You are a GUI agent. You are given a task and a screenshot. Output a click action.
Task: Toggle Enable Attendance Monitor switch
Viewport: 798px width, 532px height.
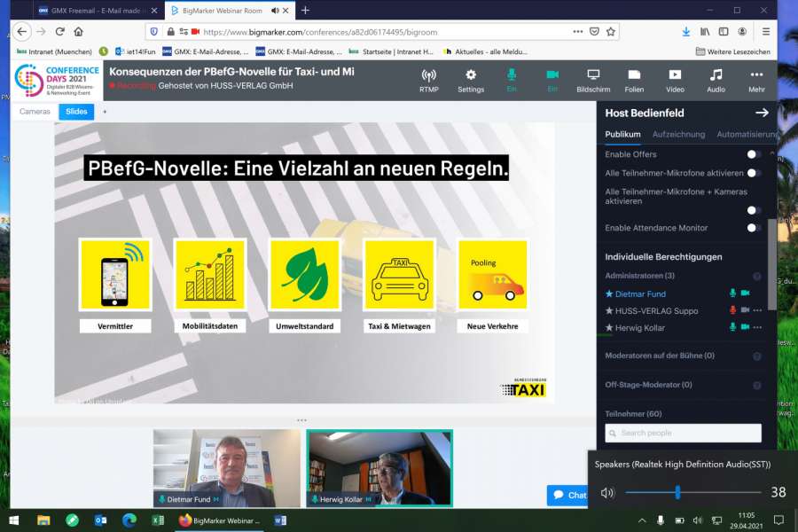click(x=754, y=228)
